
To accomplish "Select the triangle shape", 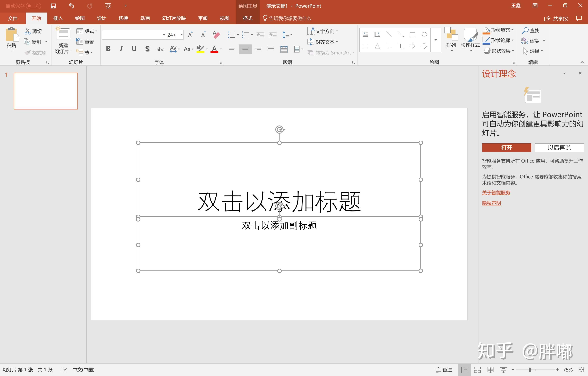I will [x=377, y=46].
